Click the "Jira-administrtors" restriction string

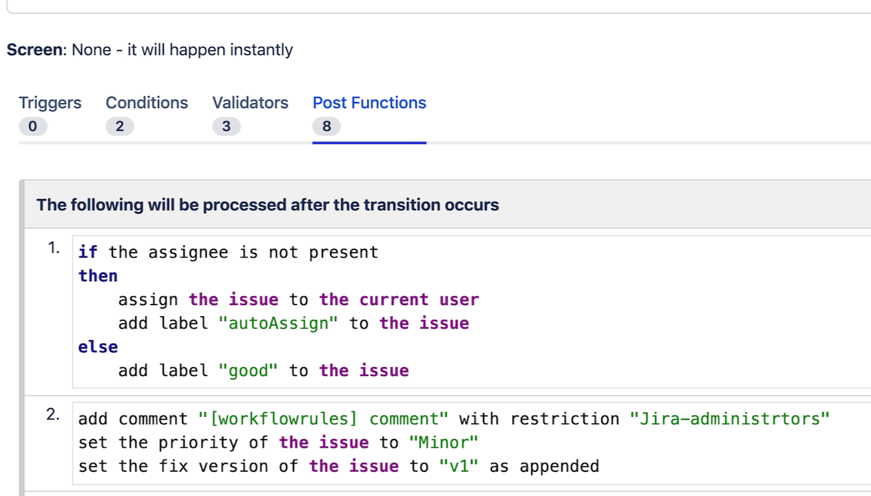(729, 419)
